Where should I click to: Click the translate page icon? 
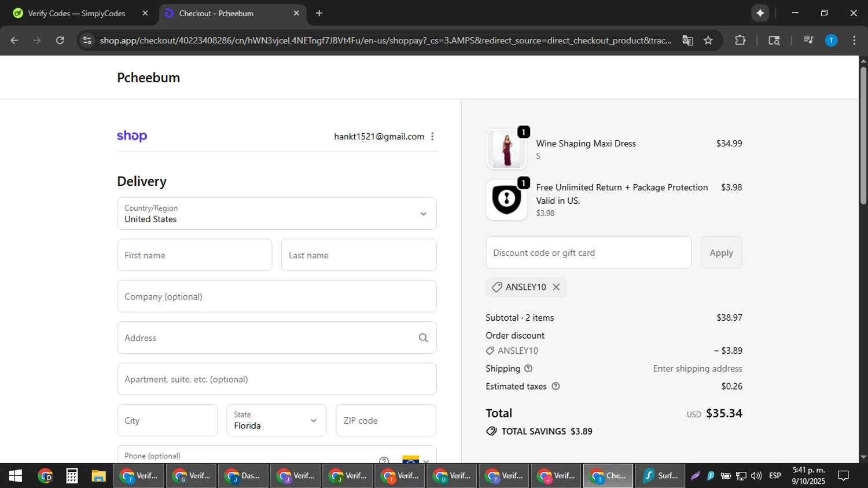pyautogui.click(x=687, y=41)
